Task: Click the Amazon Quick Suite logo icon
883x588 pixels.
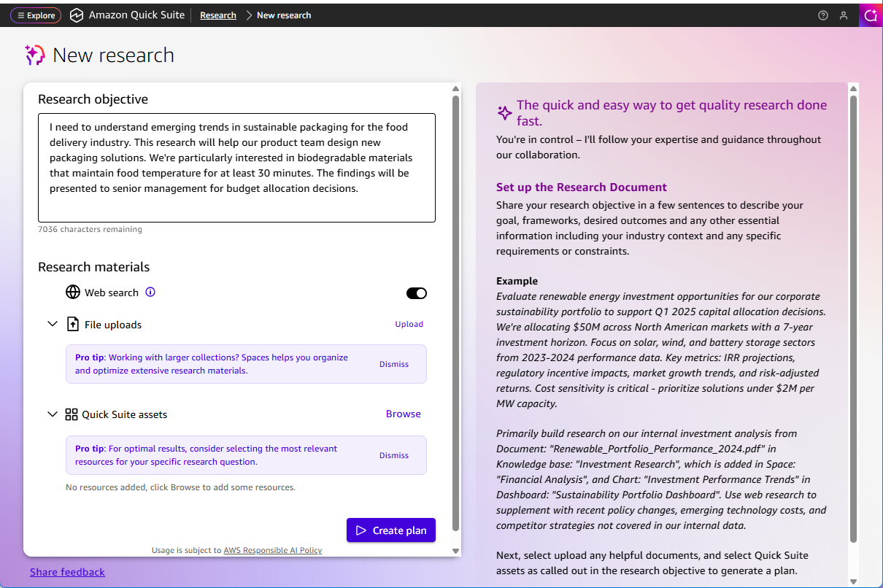Action: (77, 15)
